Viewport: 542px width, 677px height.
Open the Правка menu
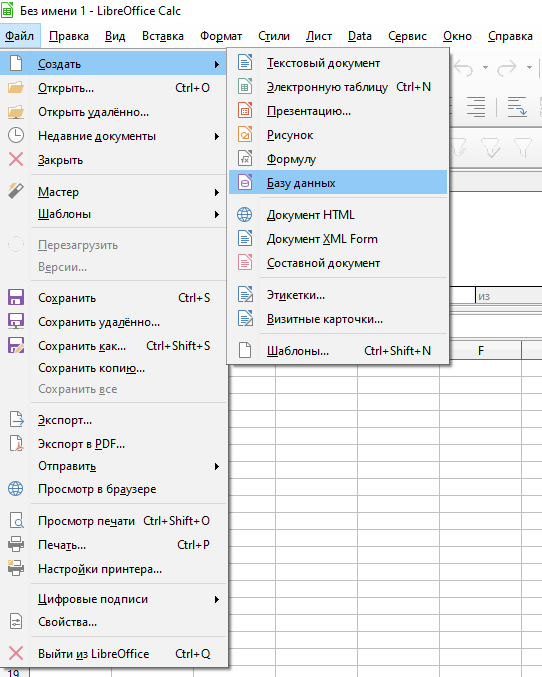tap(69, 36)
